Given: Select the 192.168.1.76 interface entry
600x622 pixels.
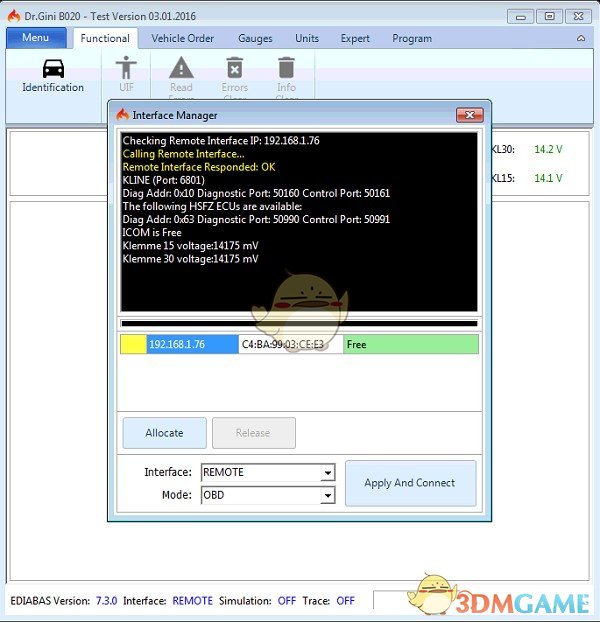Looking at the screenshot, I should click(192, 344).
